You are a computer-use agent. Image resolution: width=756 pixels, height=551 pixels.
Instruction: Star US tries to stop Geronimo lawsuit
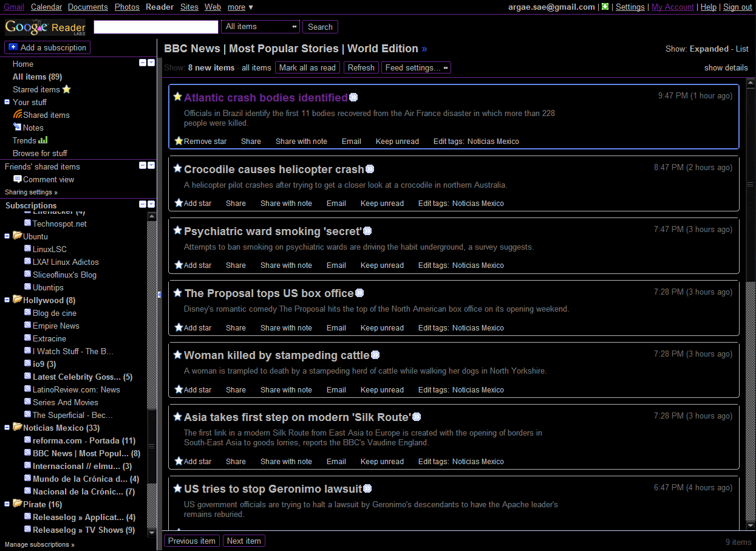178,488
